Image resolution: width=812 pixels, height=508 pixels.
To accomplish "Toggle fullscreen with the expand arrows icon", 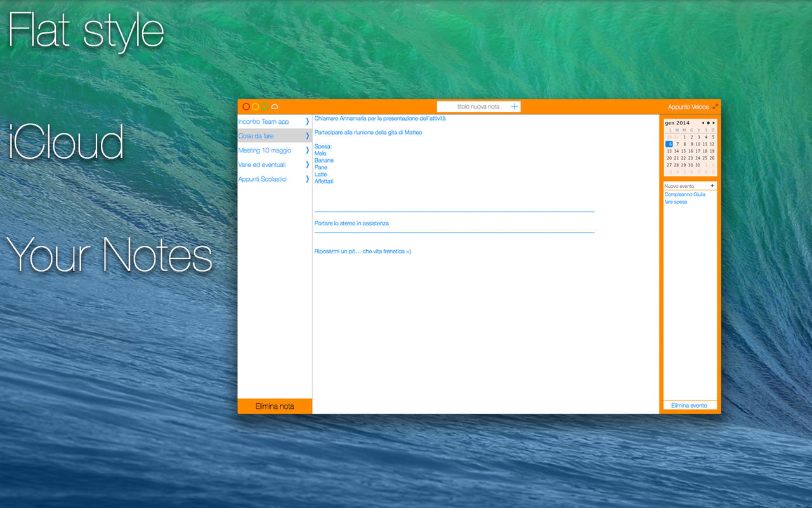I will (x=716, y=107).
